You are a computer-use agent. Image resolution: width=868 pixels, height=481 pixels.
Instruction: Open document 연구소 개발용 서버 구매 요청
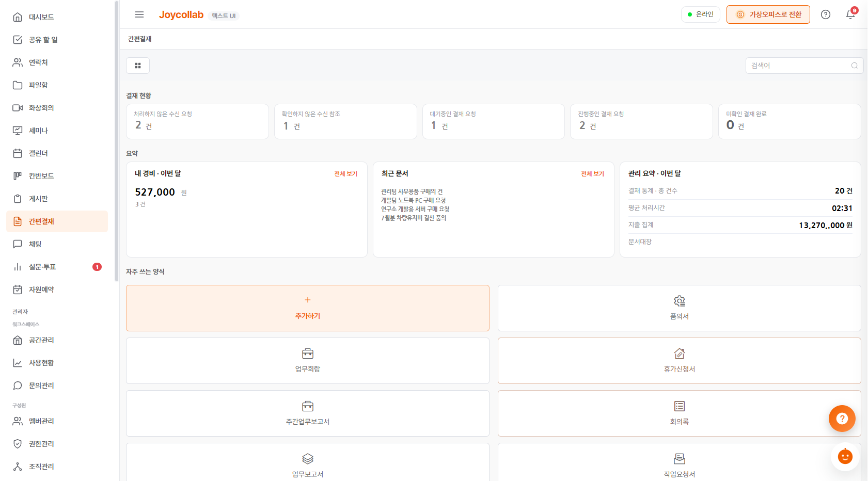[415, 209]
